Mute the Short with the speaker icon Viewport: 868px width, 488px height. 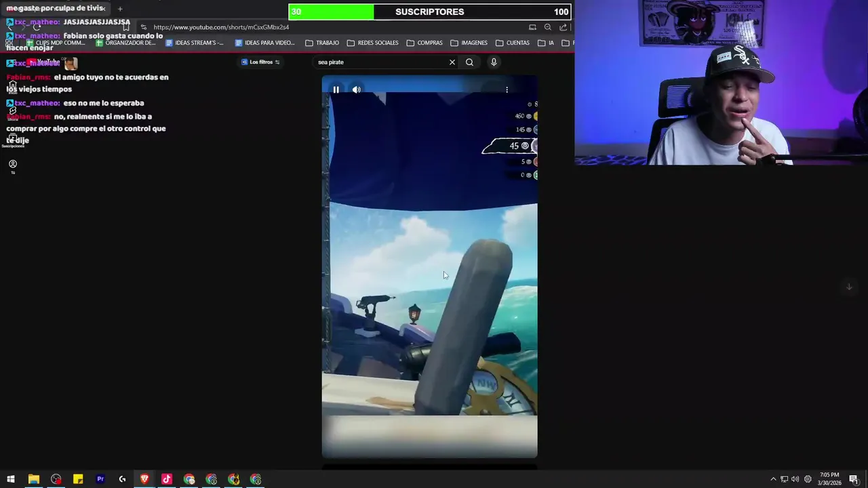(357, 89)
